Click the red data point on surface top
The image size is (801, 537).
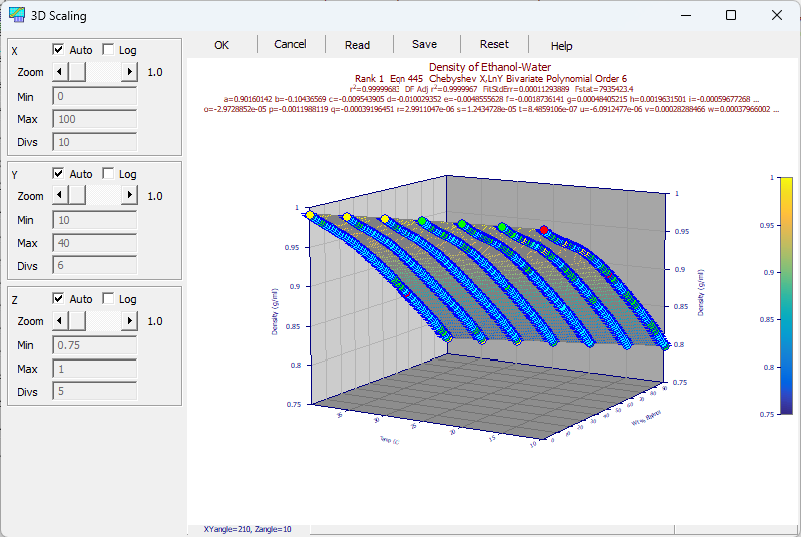(x=544, y=230)
